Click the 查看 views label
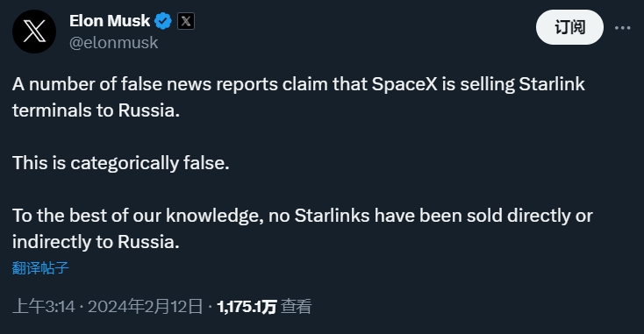644x334 pixels. point(297,307)
